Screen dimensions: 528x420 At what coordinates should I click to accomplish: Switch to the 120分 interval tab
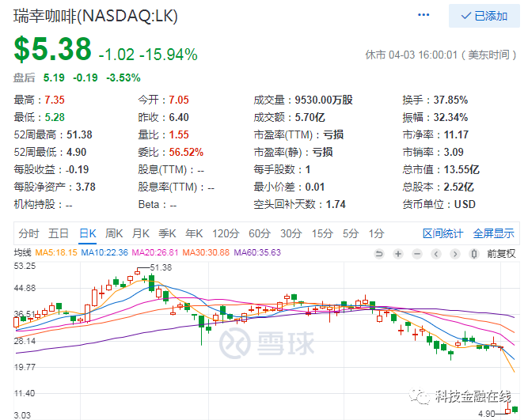tap(226, 233)
